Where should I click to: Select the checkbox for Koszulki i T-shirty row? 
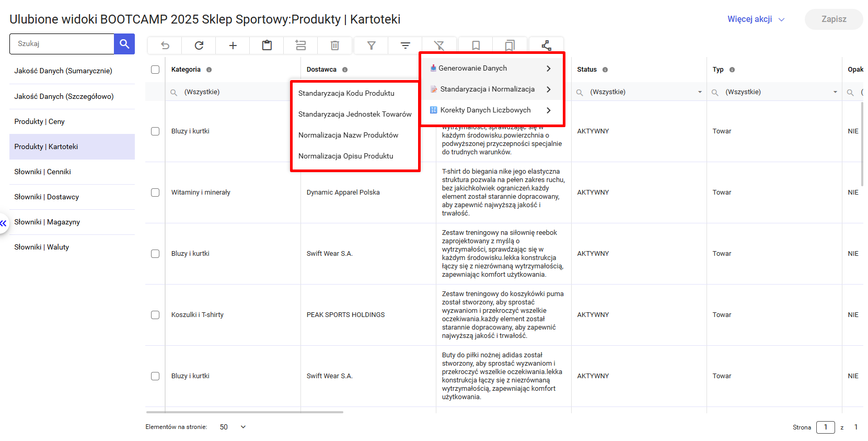click(155, 315)
